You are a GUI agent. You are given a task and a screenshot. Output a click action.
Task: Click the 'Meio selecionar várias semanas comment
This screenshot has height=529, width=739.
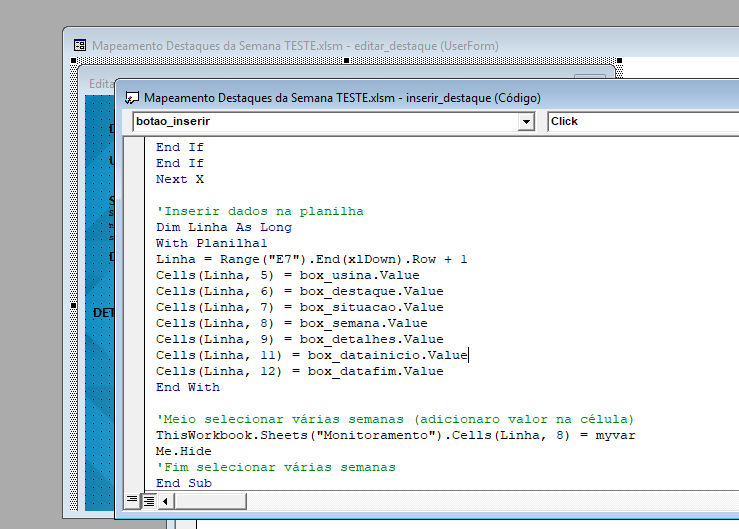coord(395,419)
